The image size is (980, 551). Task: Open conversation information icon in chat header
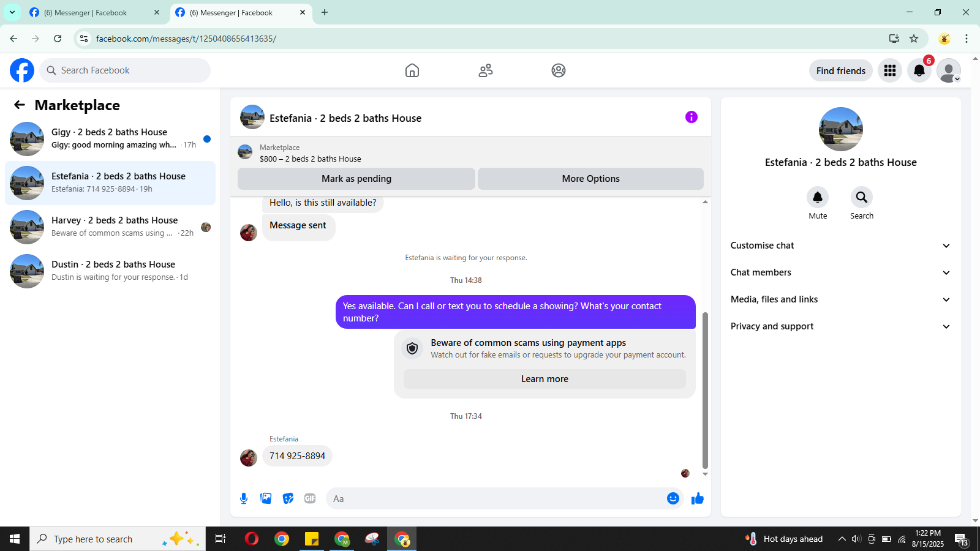692,117
